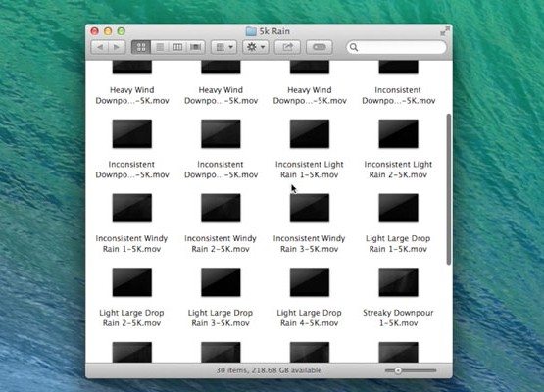
Task: Select Light Large Drop Rain 1-5K.mov
Action: pyautogui.click(x=398, y=223)
